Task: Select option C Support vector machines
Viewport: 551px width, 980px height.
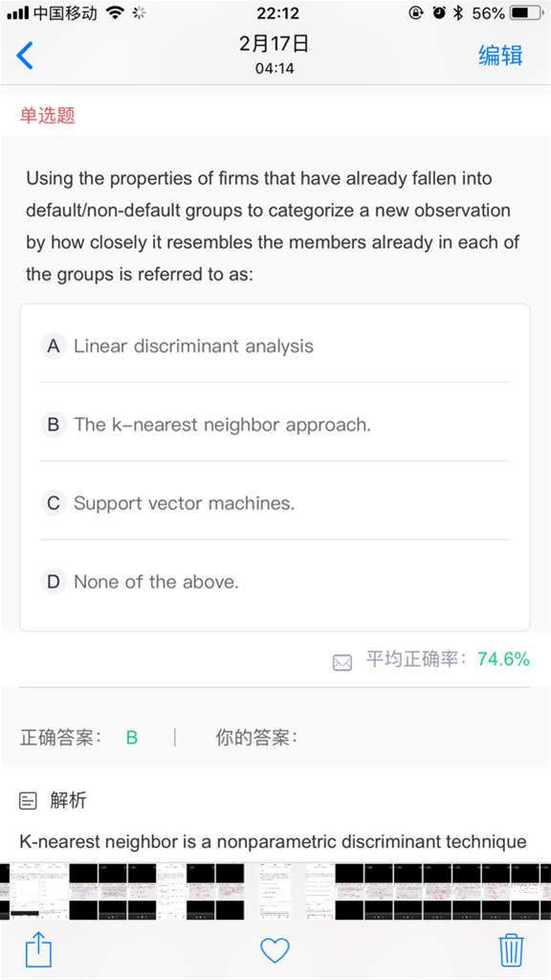Action: [275, 503]
